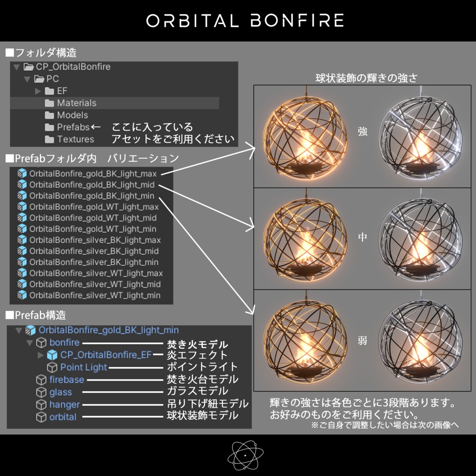Click the bonfire object cube icon
476x476 pixels.
click(40, 343)
